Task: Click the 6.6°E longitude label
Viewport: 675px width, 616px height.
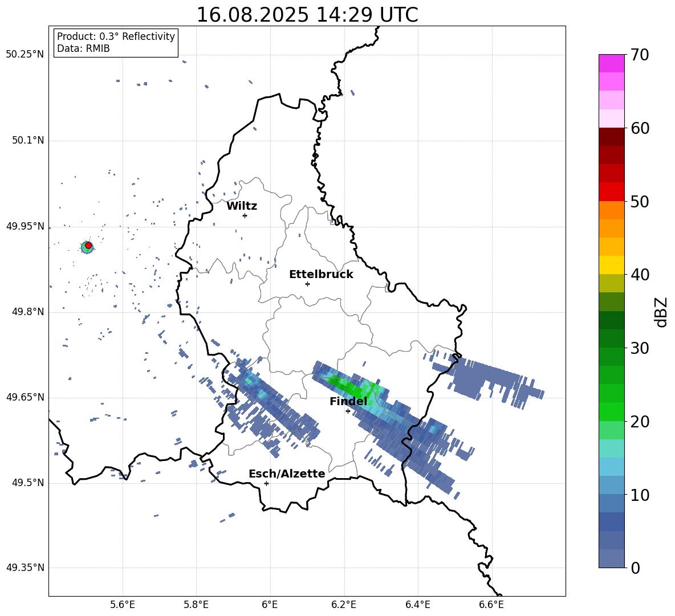Action: pos(491,605)
